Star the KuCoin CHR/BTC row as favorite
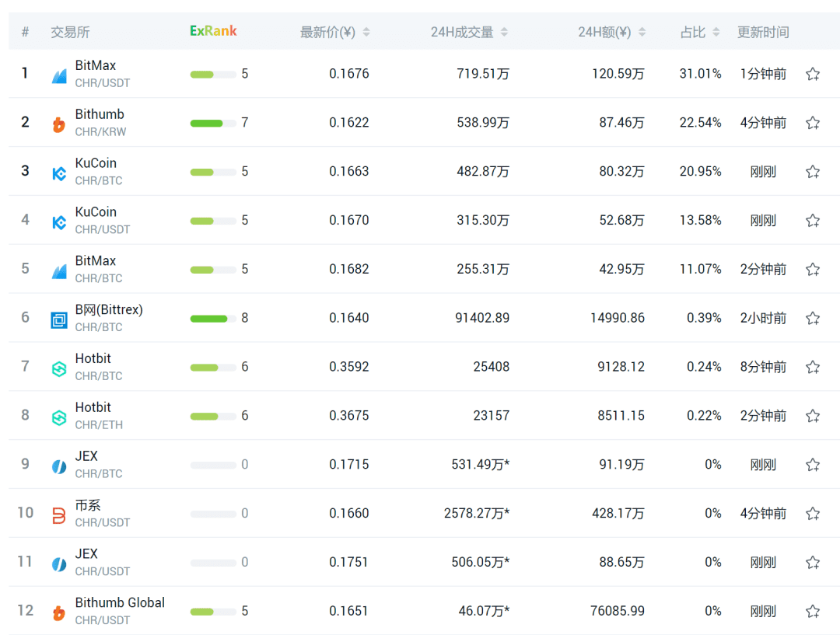The image size is (840, 635). coord(813,171)
